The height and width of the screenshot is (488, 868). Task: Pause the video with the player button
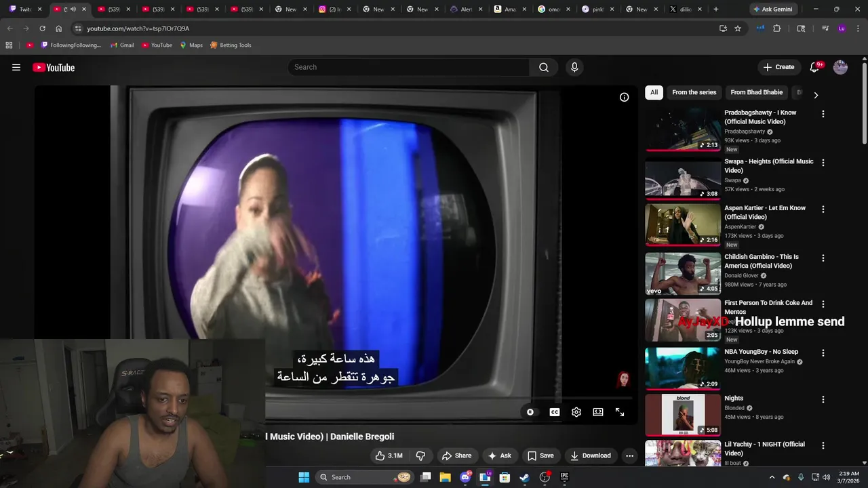click(530, 412)
